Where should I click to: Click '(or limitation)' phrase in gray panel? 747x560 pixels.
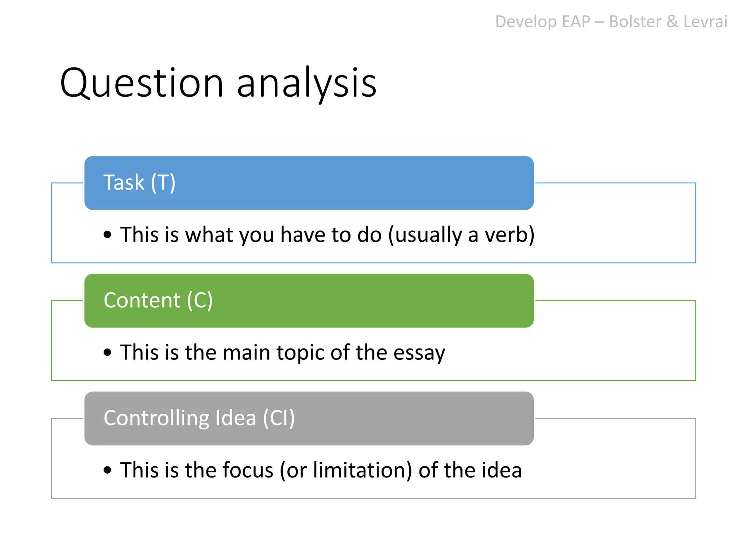pyautogui.click(x=346, y=470)
